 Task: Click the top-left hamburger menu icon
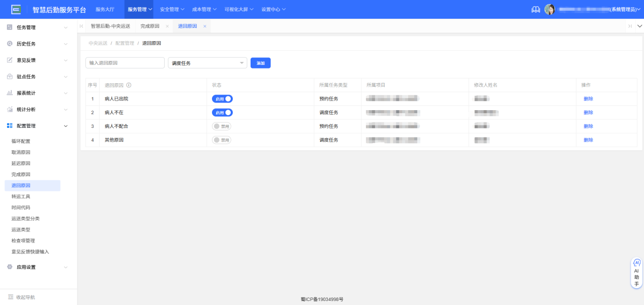pos(16,9)
